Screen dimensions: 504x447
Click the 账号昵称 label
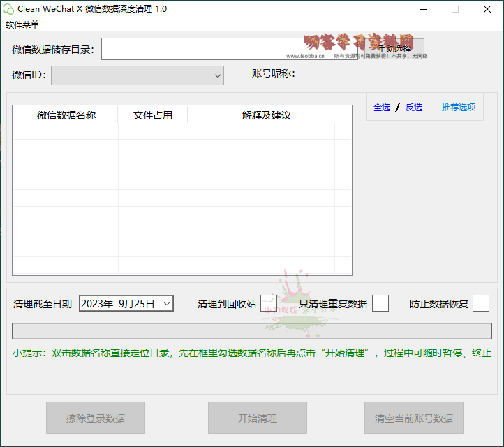pos(273,73)
